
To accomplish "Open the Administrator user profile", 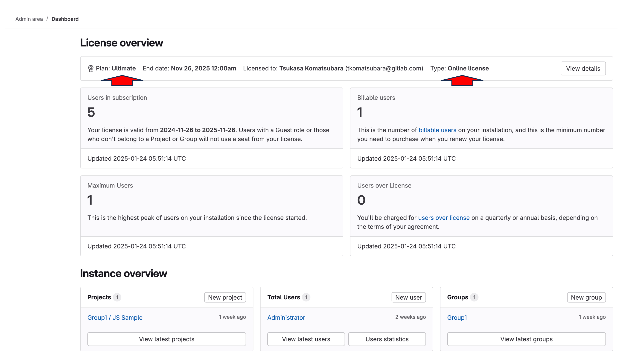I will [x=286, y=318].
